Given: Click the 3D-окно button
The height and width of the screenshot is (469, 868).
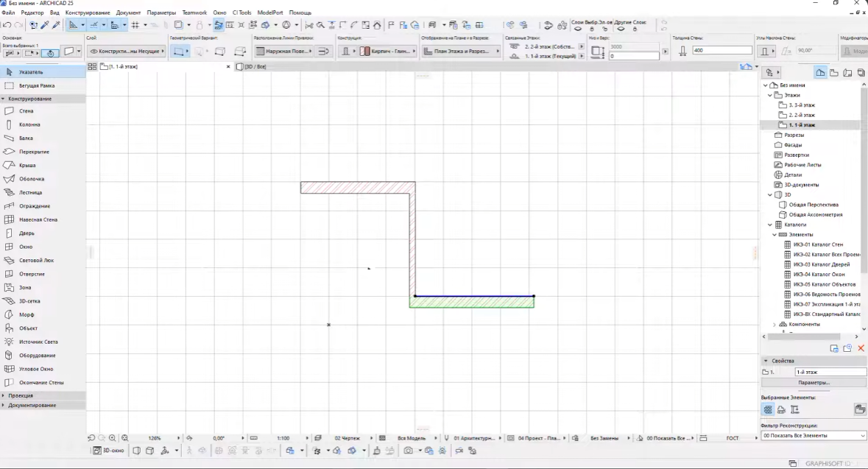Looking at the screenshot, I should 109,451.
